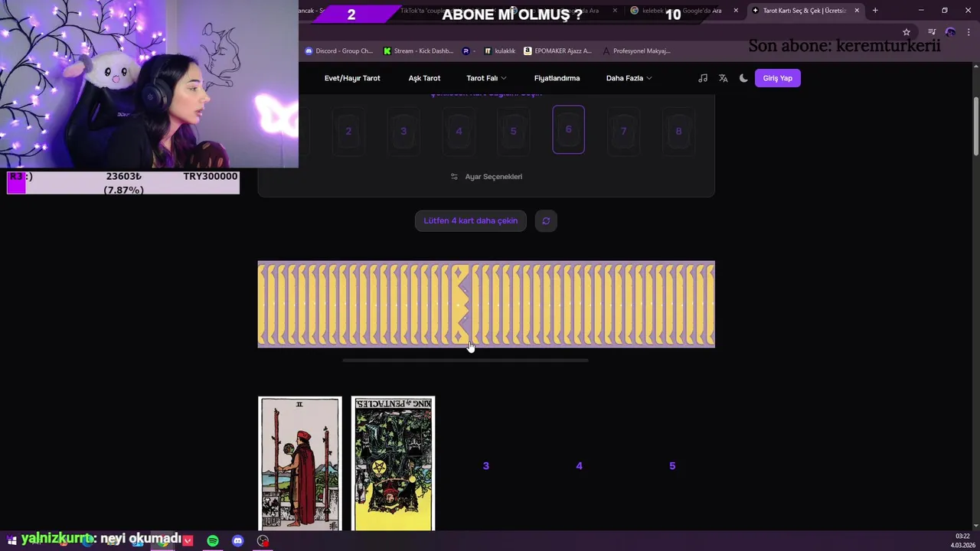This screenshot has height=551, width=980.
Task: Open the browser media control icon
Action: pyautogui.click(x=932, y=32)
